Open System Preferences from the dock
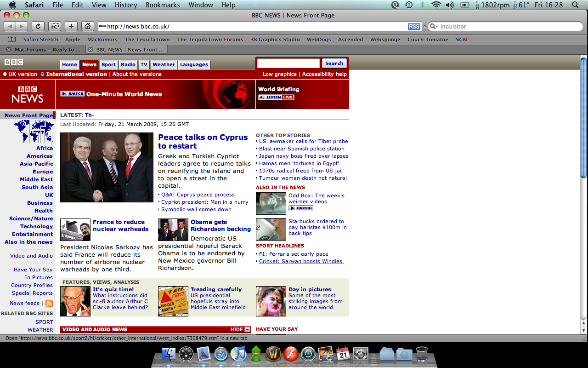Screen dimensions: 588x368 pos(361,354)
